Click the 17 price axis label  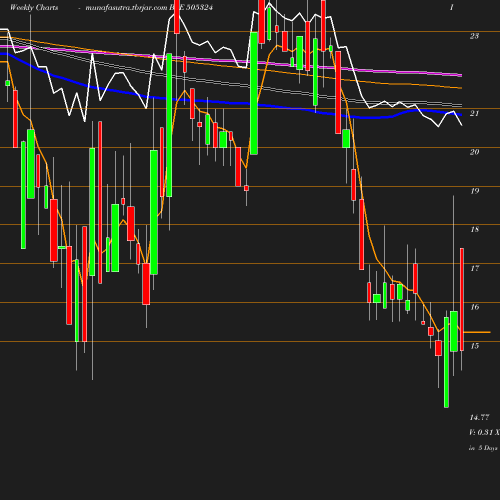[475, 268]
